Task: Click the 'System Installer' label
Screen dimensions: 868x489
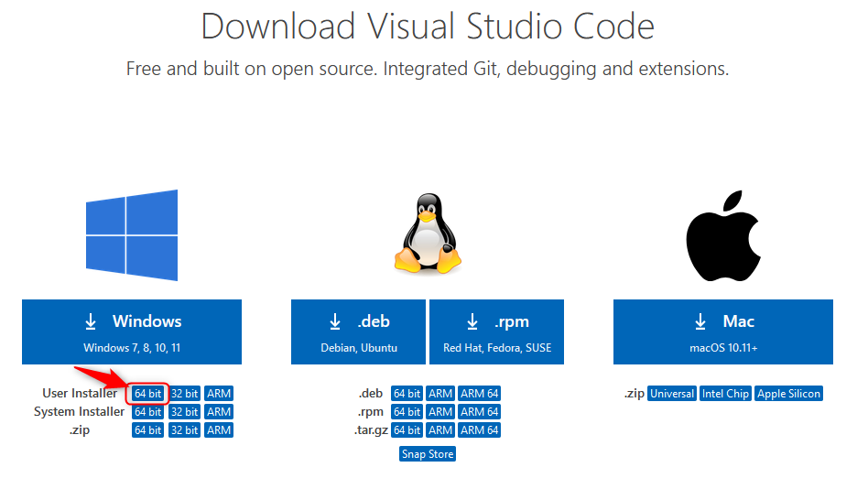Action: [79, 411]
